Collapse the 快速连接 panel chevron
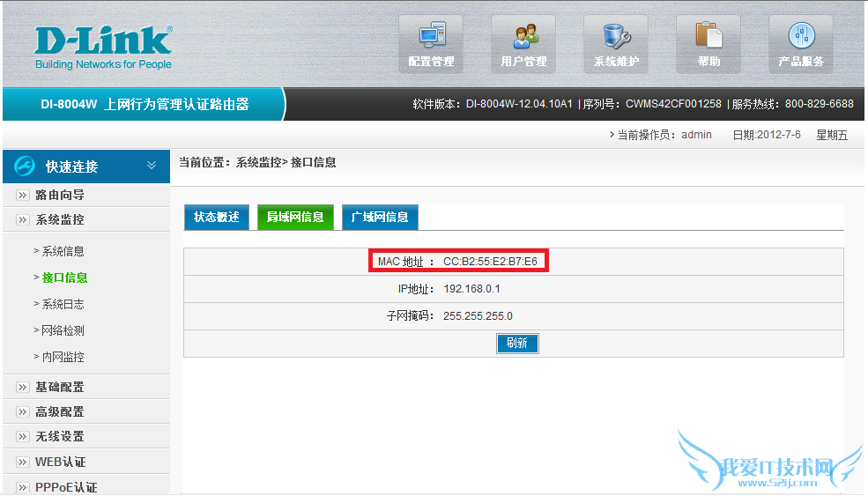The width and height of the screenshot is (868, 496). pyautogui.click(x=151, y=165)
